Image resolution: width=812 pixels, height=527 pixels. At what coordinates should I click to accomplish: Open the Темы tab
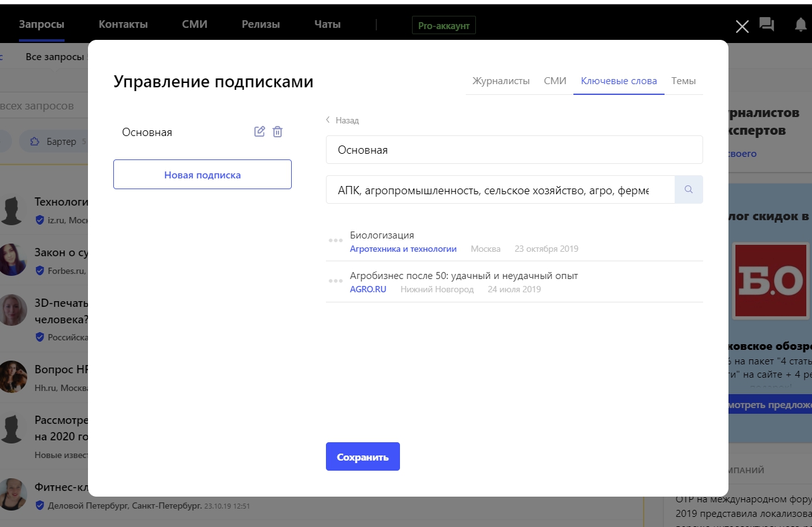pyautogui.click(x=684, y=81)
